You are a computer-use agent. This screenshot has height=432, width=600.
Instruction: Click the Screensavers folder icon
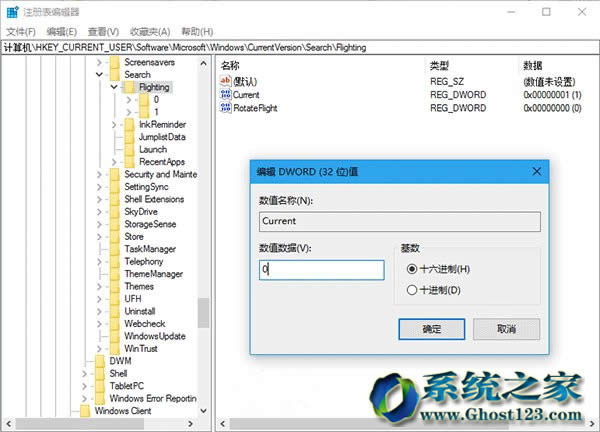click(115, 62)
